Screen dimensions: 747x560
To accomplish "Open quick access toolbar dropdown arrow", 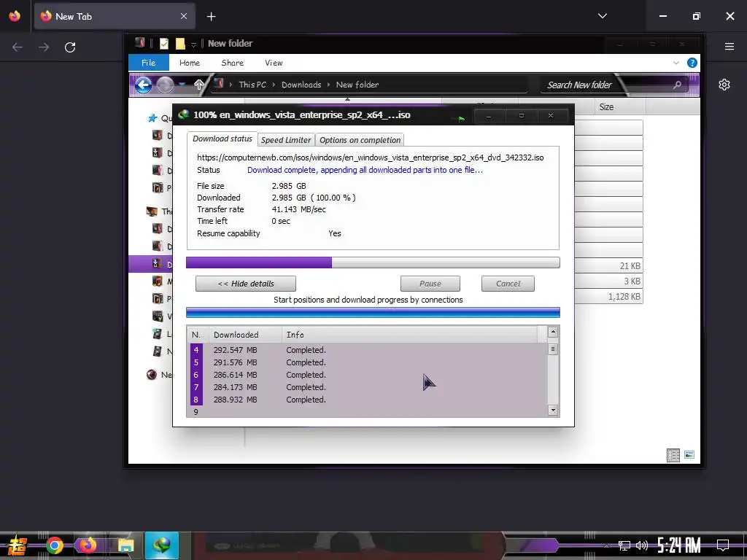I will (193, 44).
